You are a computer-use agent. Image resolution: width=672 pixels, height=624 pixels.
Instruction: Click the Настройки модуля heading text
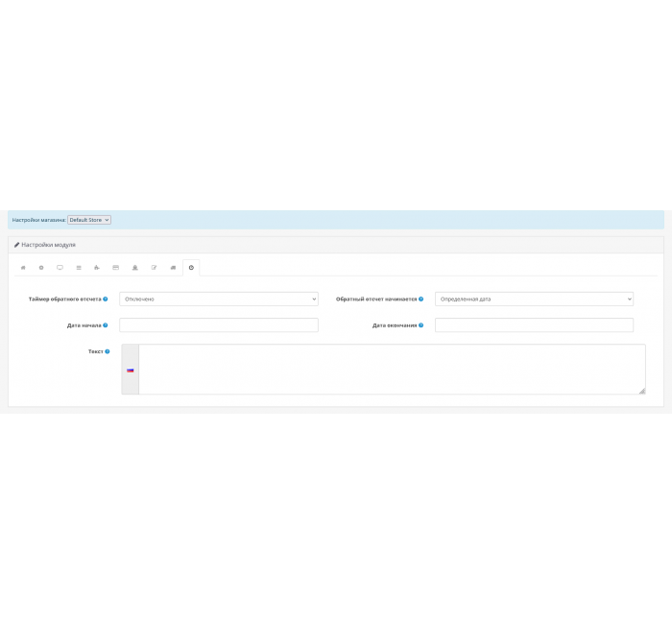pyautogui.click(x=48, y=245)
